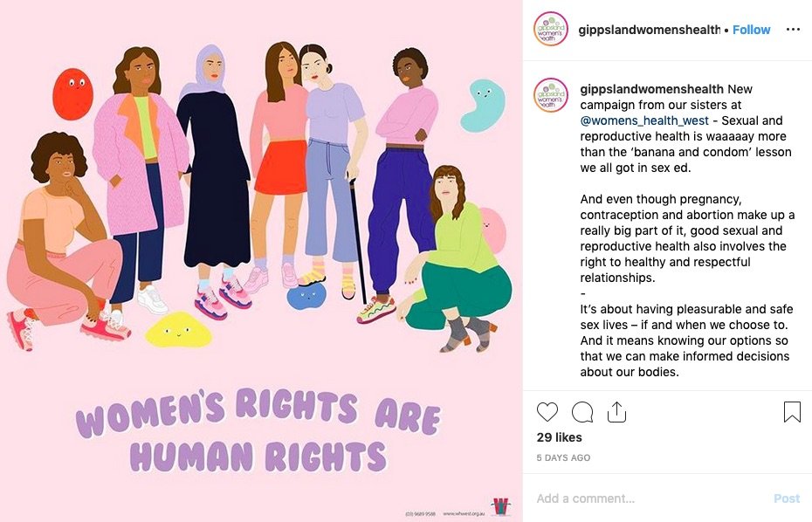The height and width of the screenshot is (522, 812).
Task: Click the teal blob character in the illustration
Action: pos(481,103)
